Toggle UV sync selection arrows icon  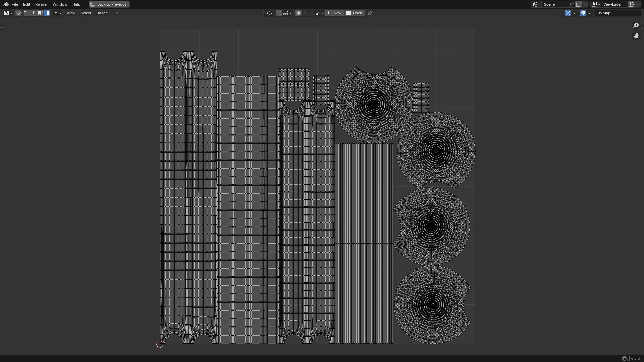pyautogui.click(x=18, y=13)
